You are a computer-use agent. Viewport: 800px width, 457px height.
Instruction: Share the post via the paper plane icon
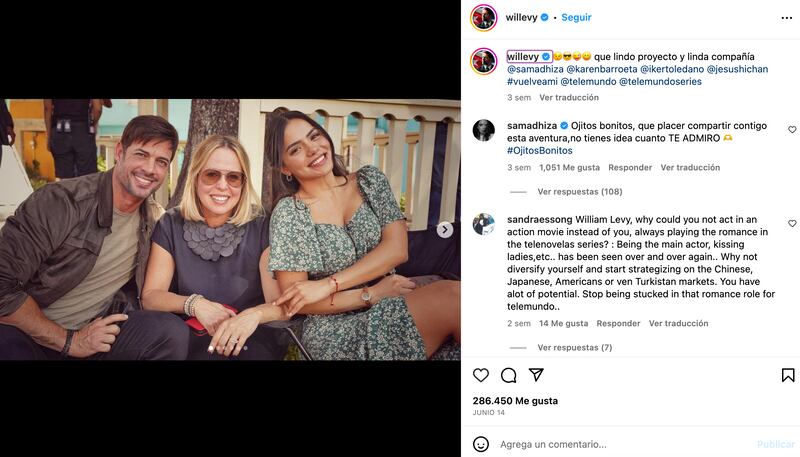coord(536,375)
